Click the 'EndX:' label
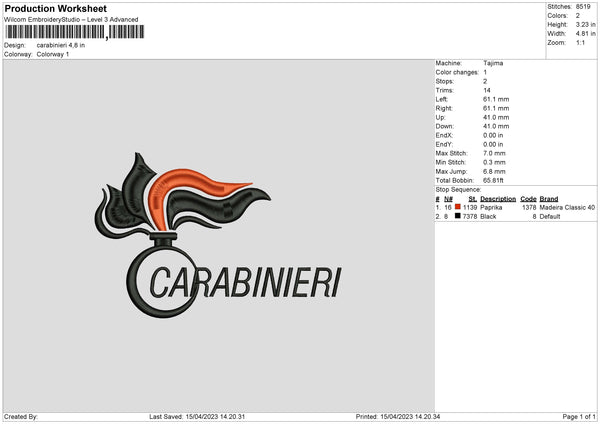Screen dimensions: 600x424 pos(444,135)
